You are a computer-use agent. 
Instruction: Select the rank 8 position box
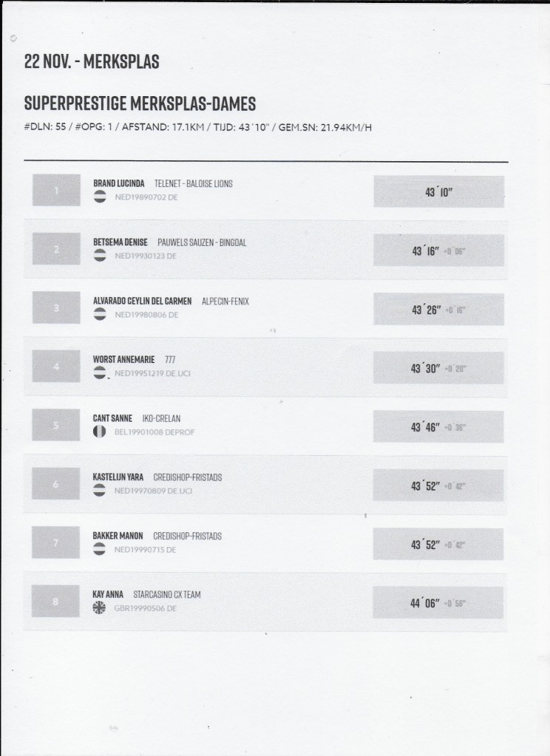pos(56,602)
